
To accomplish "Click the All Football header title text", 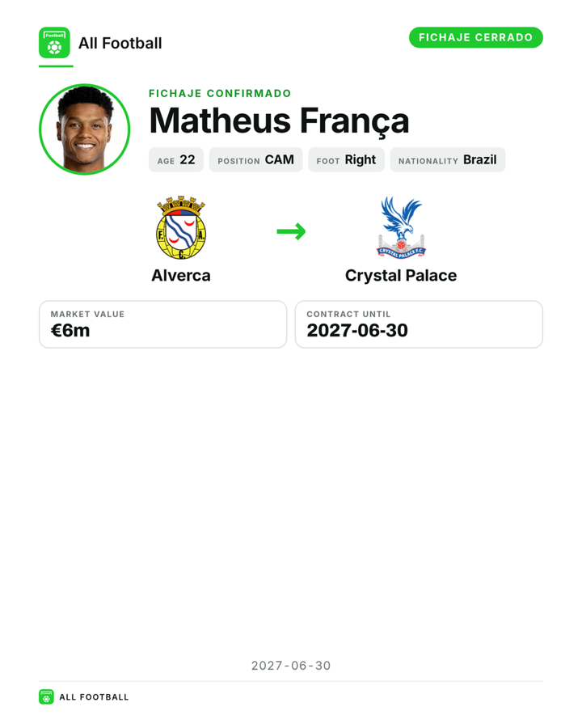I will click(120, 43).
